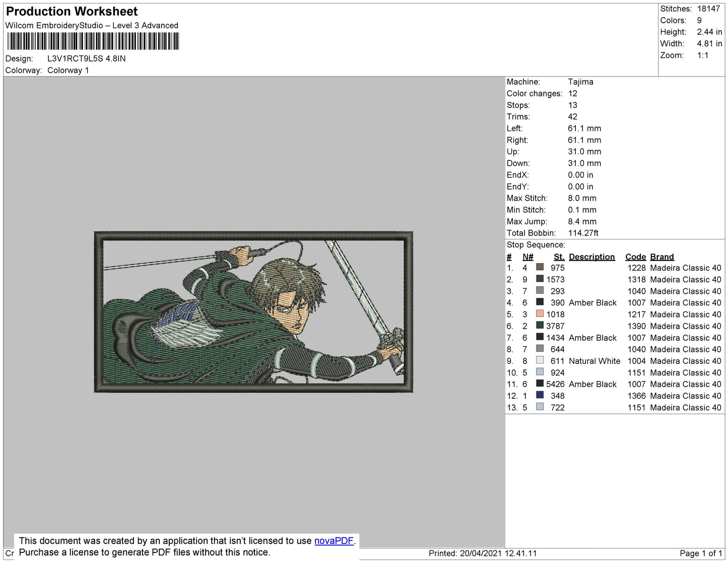
Task: Click the N# column header
Action: (x=527, y=257)
